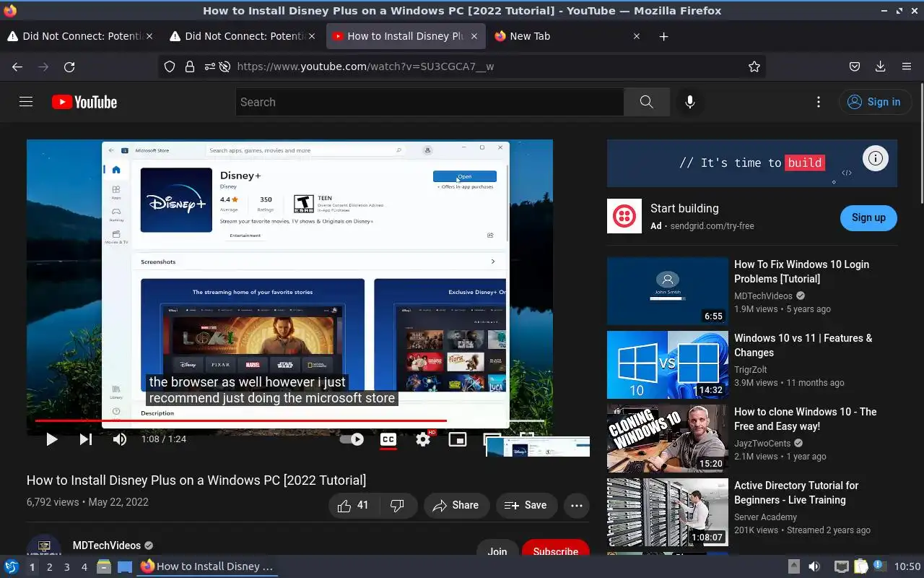Switch to workspace 3 in taskbar
924x578 pixels.
click(x=66, y=567)
